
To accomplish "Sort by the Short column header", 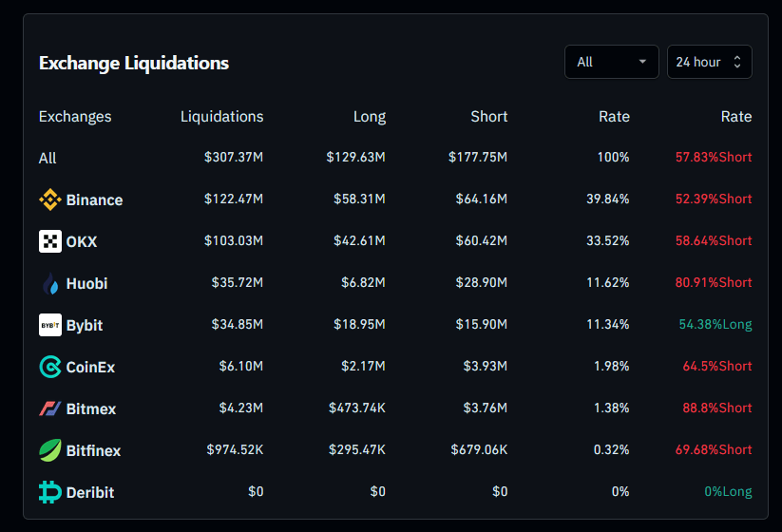I will pyautogui.click(x=488, y=117).
